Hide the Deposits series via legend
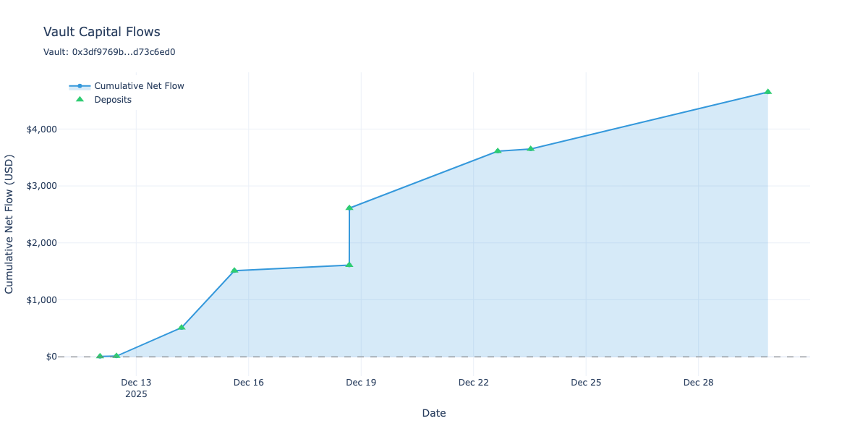 [113, 100]
